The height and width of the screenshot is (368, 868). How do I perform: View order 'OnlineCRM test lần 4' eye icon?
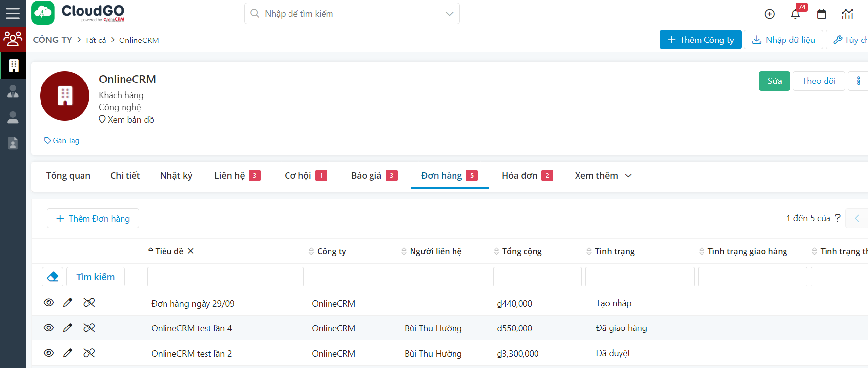coord(49,328)
